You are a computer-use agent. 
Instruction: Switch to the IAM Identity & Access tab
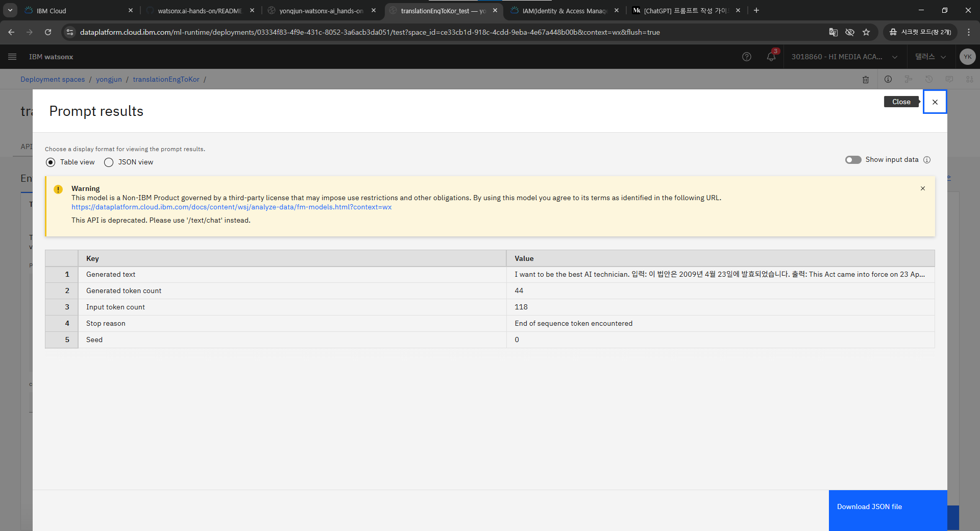565,10
